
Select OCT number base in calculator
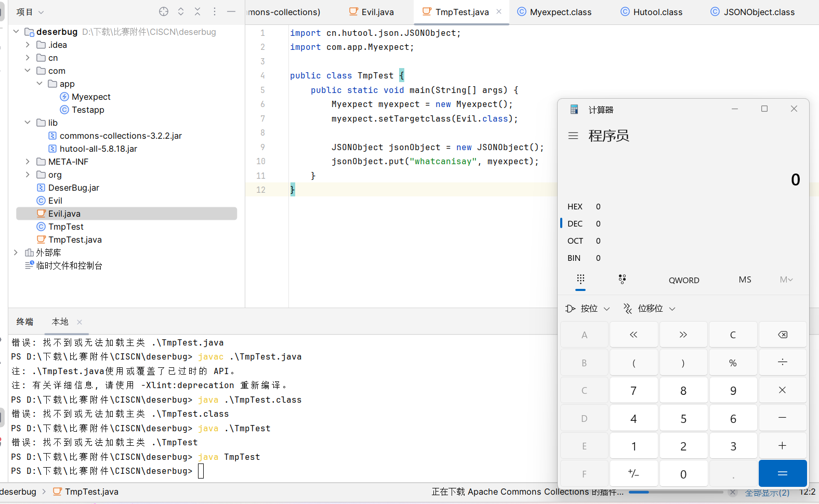[x=584, y=241]
